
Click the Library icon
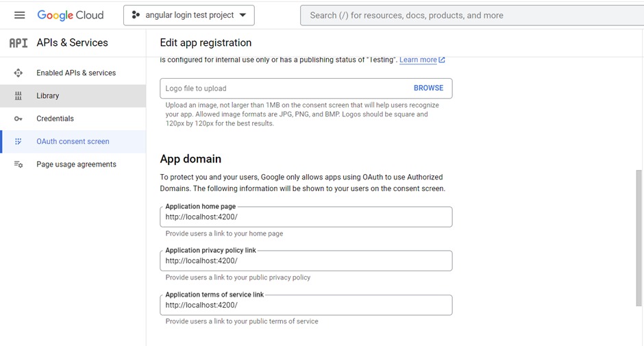[18, 96]
